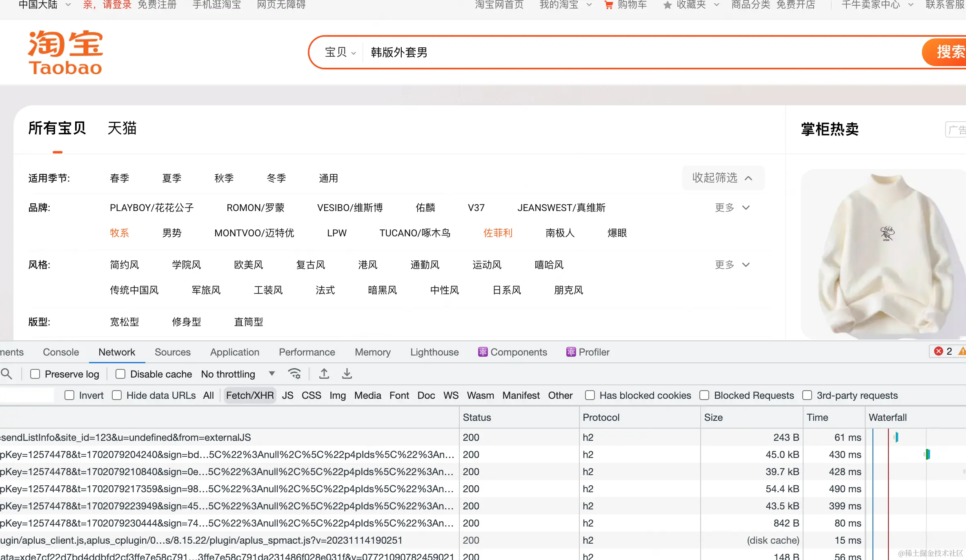
Task: Click the DevTools search magnifier icon
Action: click(x=6, y=373)
